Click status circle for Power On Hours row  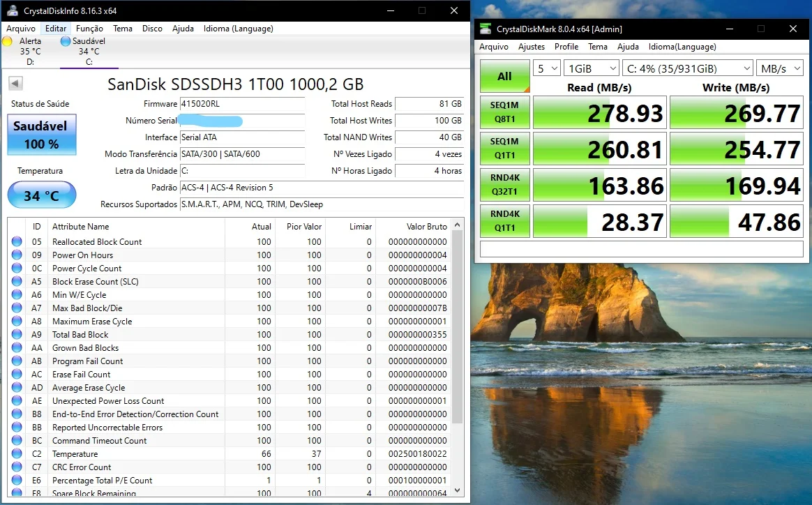coord(17,255)
